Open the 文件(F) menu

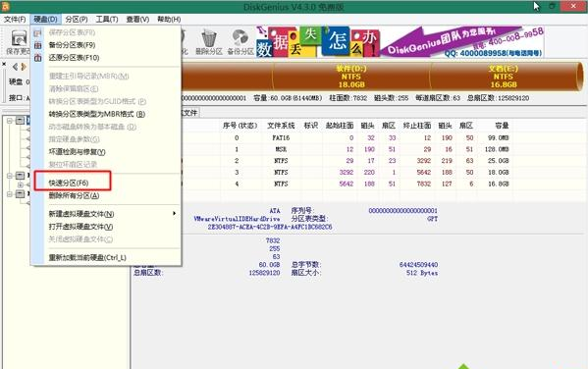tap(15, 19)
